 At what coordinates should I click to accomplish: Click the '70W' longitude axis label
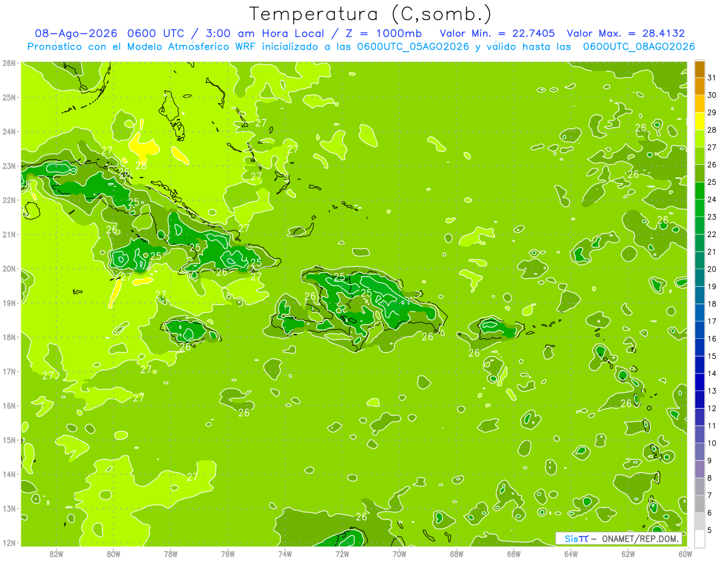[x=399, y=554]
